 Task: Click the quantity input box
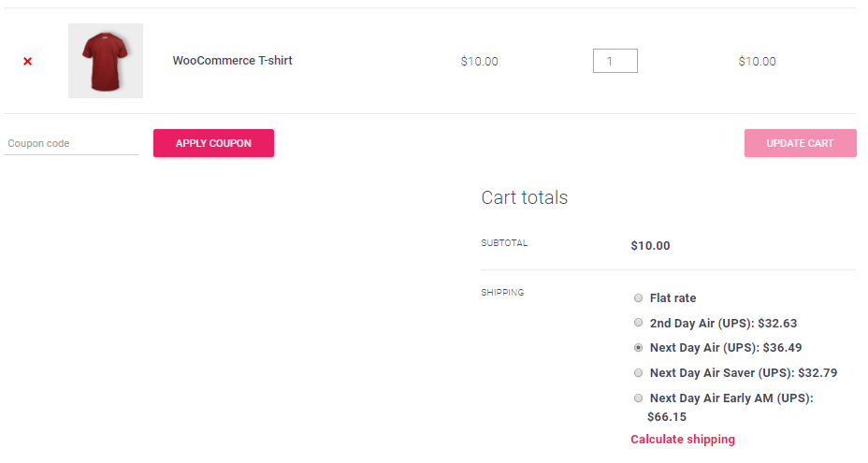615,61
